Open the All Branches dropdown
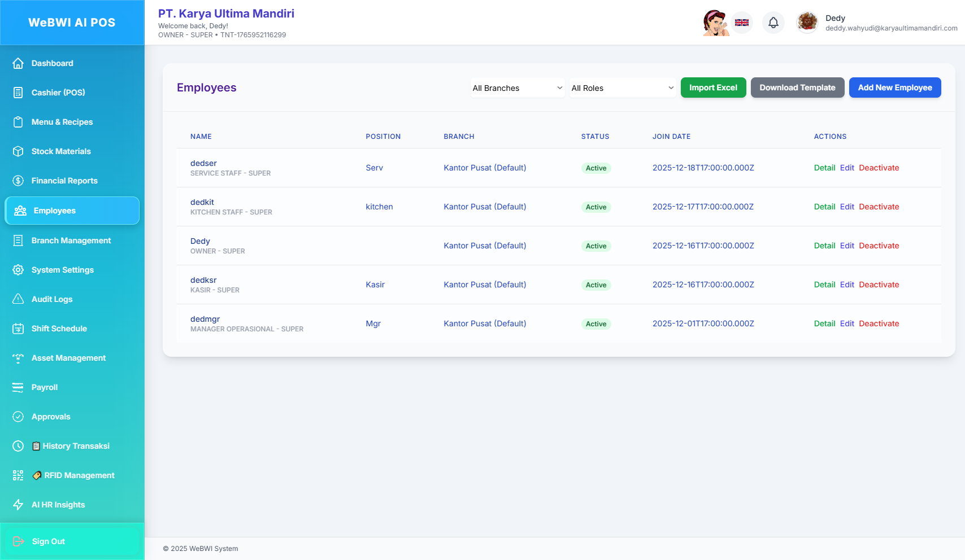965x560 pixels. coord(518,88)
